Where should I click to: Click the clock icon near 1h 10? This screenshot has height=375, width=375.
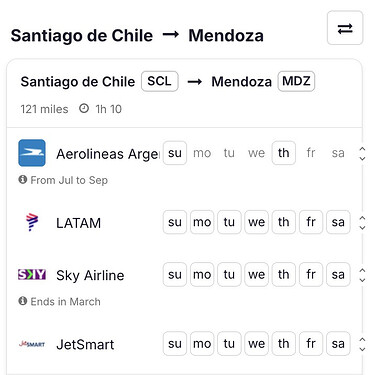point(84,108)
